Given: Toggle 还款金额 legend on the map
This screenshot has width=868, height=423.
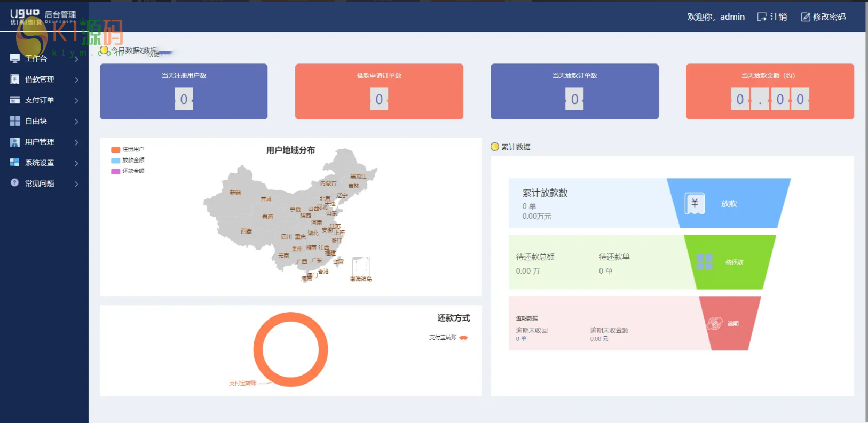Looking at the screenshot, I should pos(128,171).
